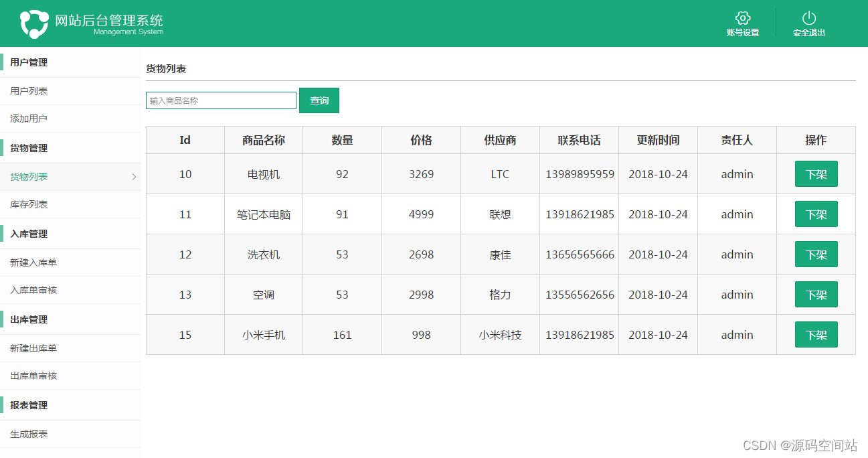Focus the 输入商品名称 search field

[221, 100]
